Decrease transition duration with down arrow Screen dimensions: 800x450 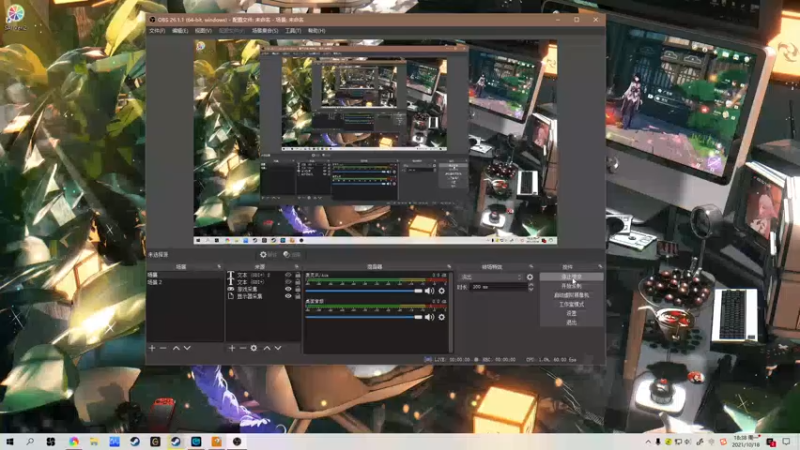(531, 289)
